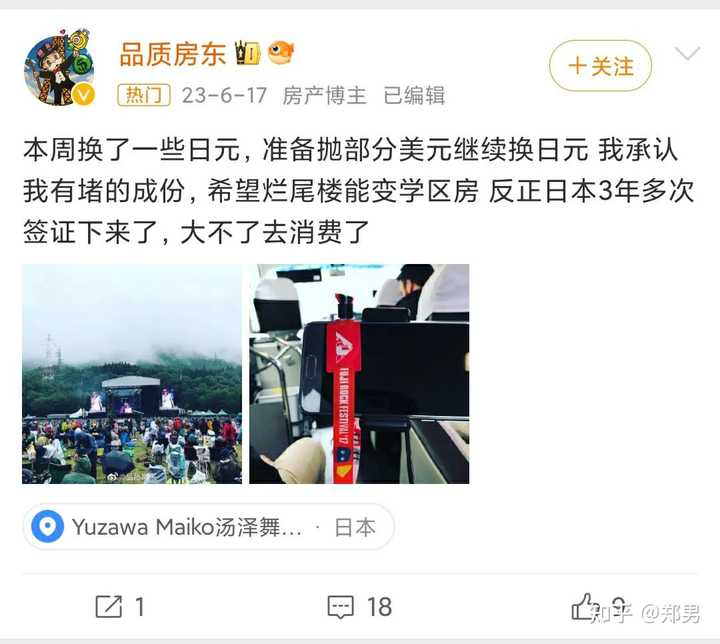Tap the post text body

pos(359,191)
